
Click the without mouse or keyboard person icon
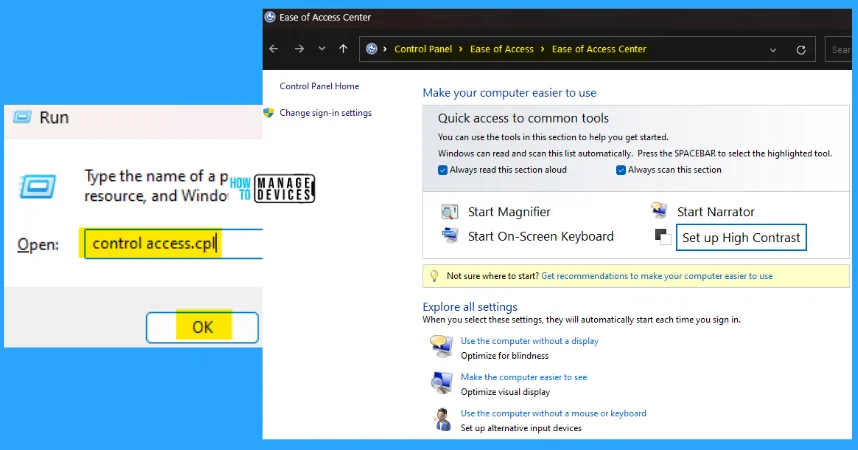tap(442, 419)
